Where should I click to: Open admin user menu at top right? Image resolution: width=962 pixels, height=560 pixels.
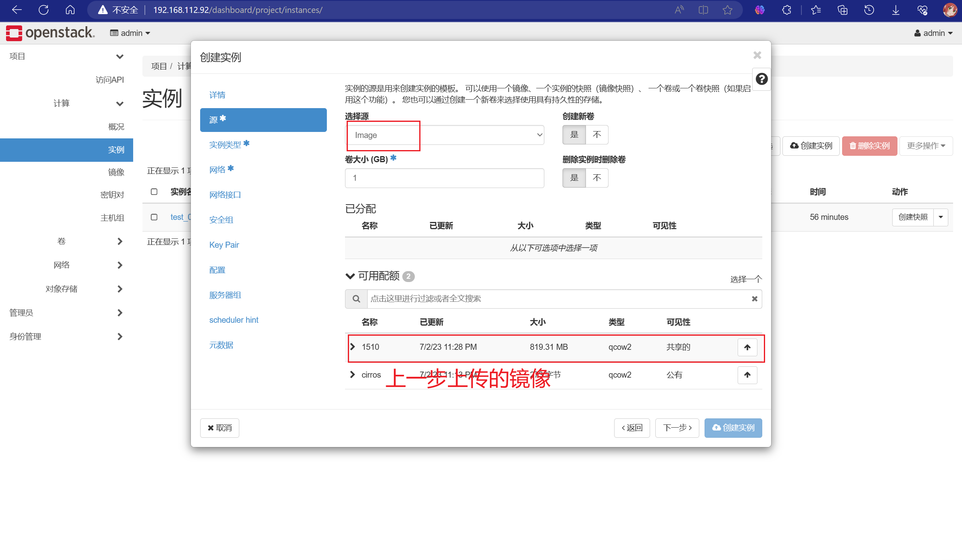(933, 33)
